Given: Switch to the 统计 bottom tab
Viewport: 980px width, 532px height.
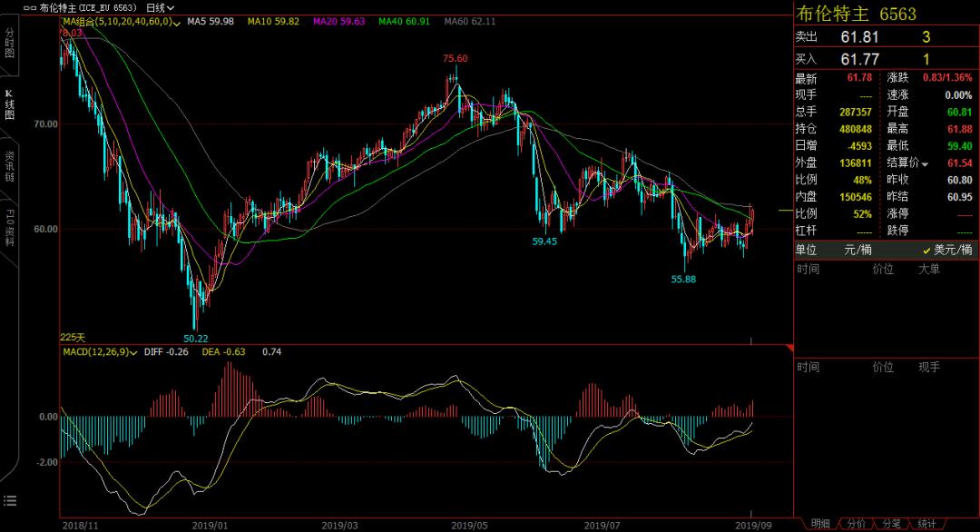Looking at the screenshot, I should [x=926, y=524].
